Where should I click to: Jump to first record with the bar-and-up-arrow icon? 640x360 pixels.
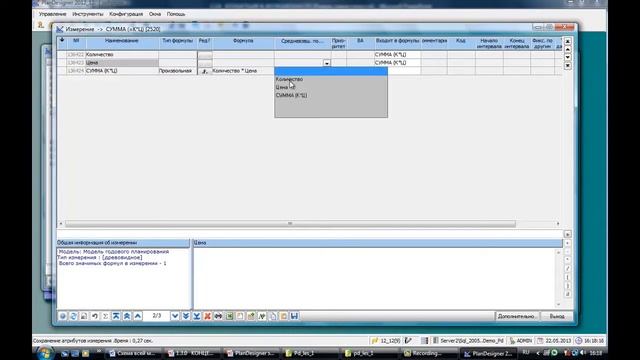tap(116, 316)
